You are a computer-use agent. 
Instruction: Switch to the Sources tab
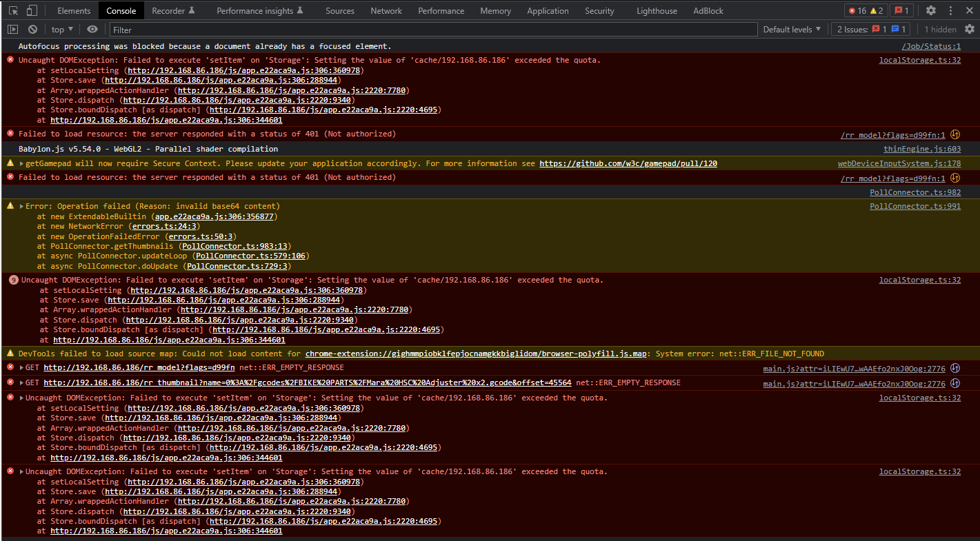(x=340, y=10)
